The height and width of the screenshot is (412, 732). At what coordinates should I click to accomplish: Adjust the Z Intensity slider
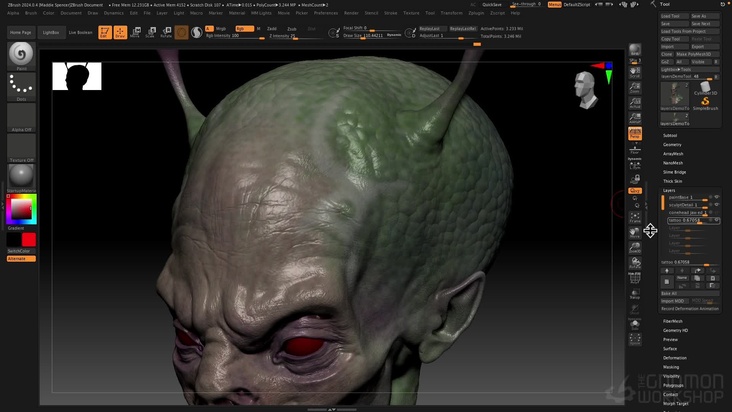point(296,36)
